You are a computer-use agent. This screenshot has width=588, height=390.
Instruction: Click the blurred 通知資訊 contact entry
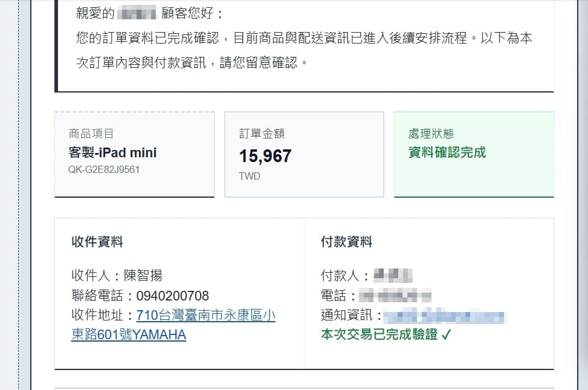(x=445, y=316)
